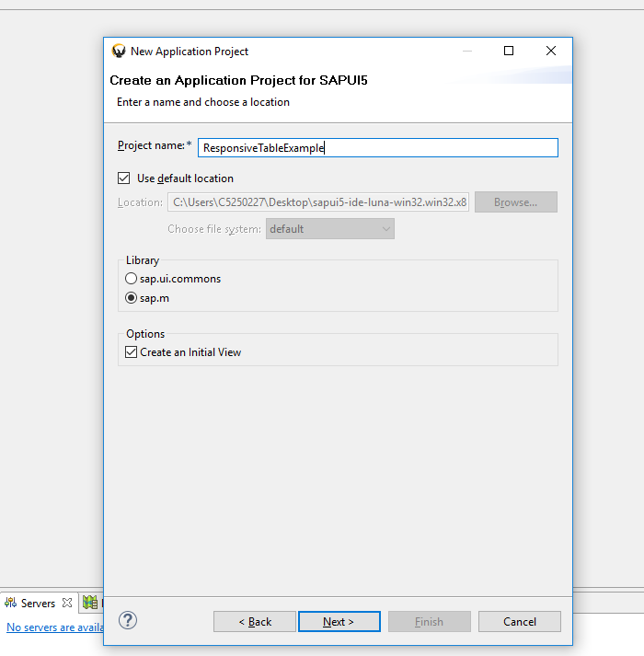
Task: Maximize the New Application Project dialog
Action: 509,51
